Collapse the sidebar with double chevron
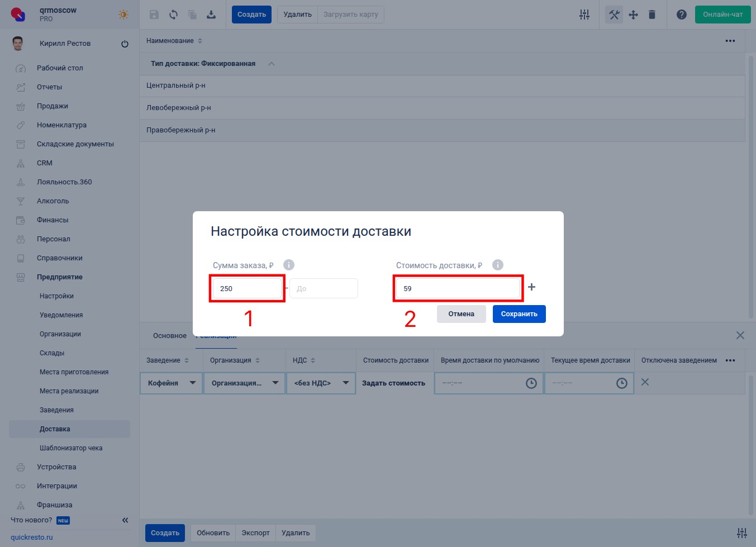 click(125, 520)
